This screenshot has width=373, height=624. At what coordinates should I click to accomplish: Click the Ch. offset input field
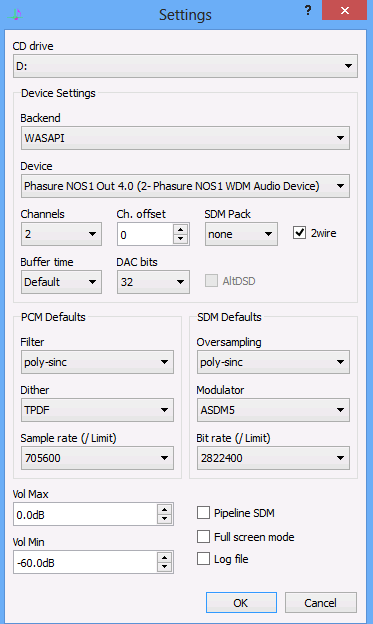(145, 234)
